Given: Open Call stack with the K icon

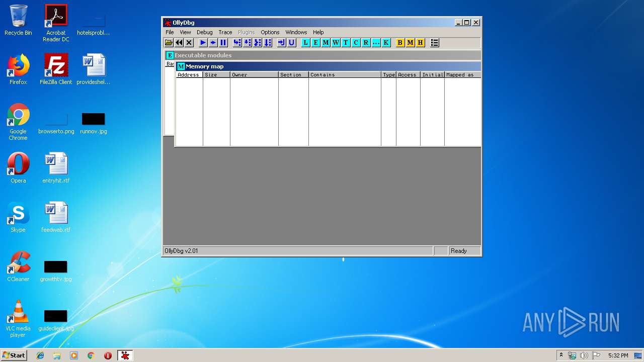Looking at the screenshot, I should click(x=386, y=43).
